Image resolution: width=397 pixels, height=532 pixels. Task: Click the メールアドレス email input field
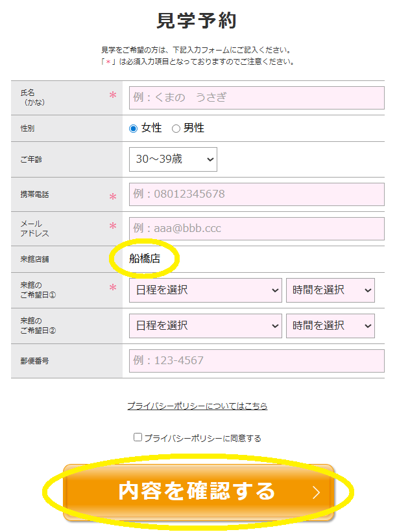pyautogui.click(x=256, y=228)
